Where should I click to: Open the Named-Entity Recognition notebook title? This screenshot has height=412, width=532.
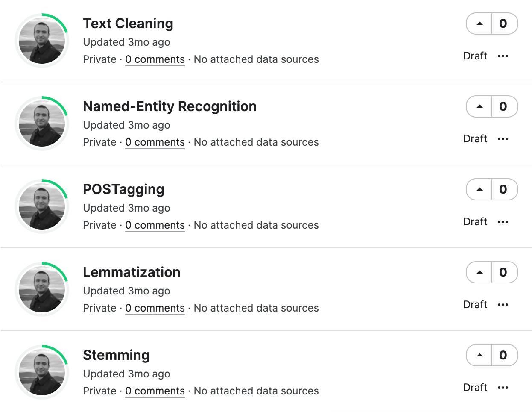[170, 106]
